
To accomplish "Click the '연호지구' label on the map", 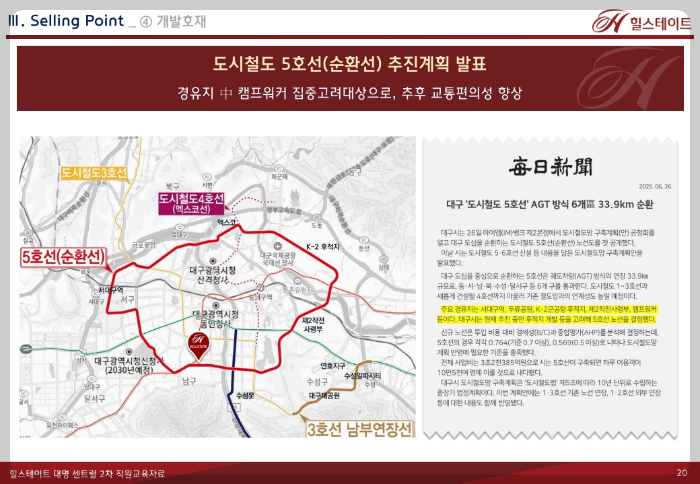I will 333,366.
